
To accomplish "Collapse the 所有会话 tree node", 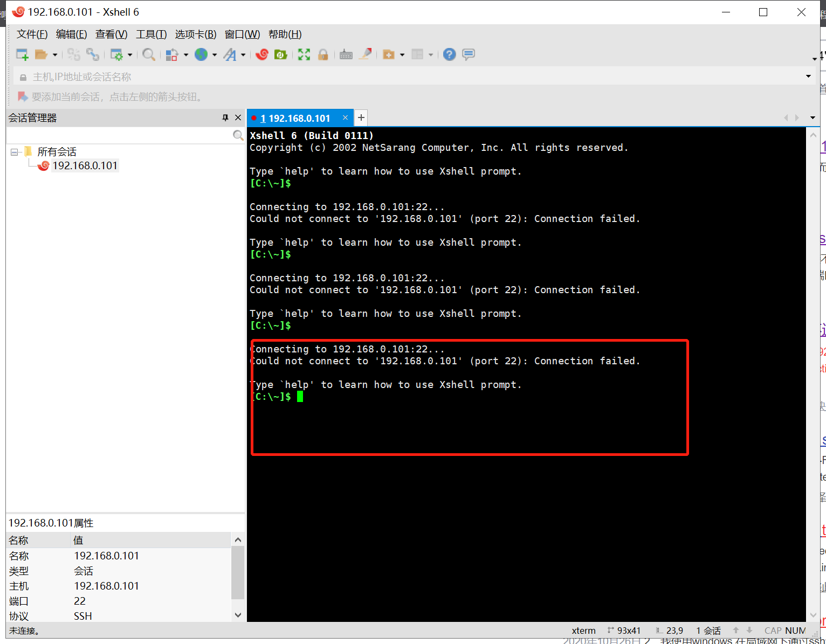I will click(14, 152).
